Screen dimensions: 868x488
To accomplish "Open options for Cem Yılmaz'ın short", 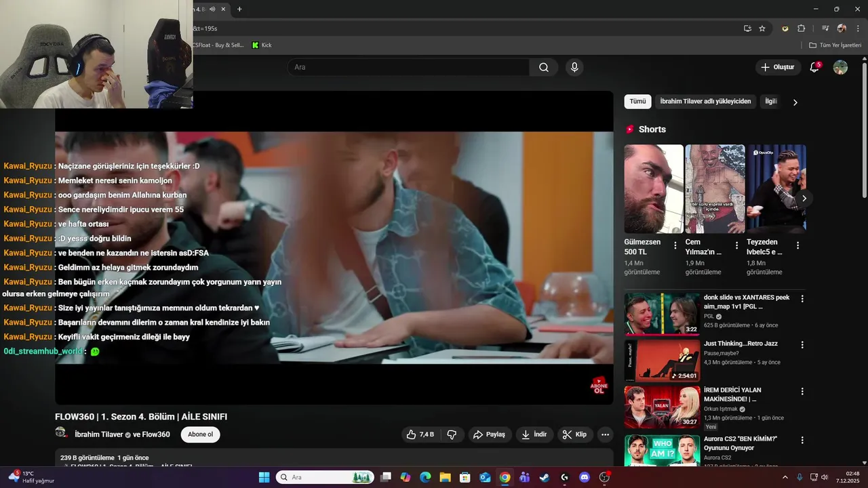I will pyautogui.click(x=736, y=245).
